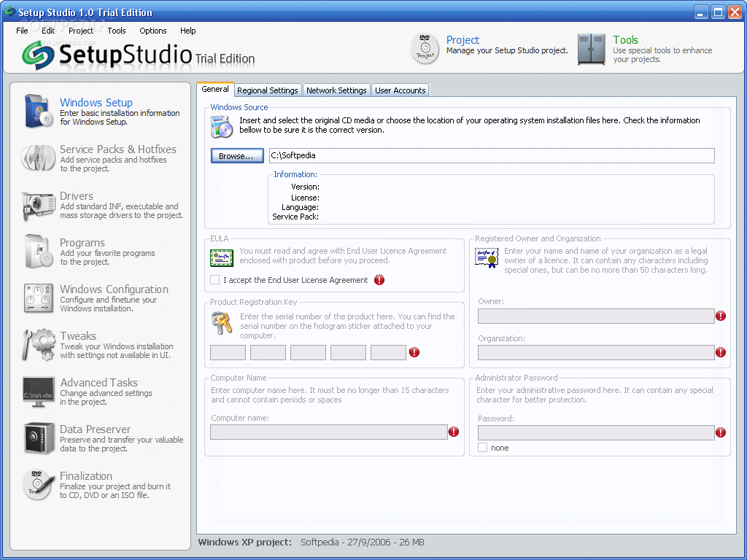747x560 pixels.
Task: Click the Browse... button
Action: (237, 156)
